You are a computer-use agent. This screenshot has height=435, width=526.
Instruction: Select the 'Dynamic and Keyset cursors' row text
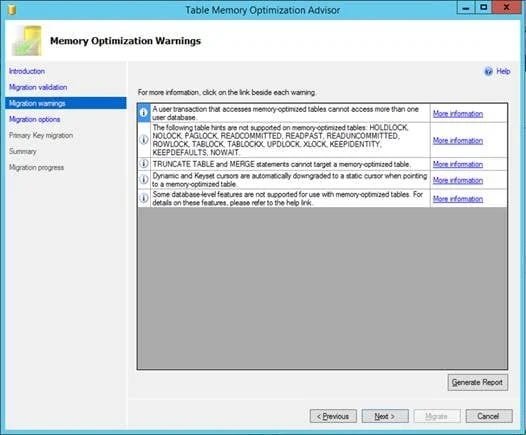(x=290, y=180)
